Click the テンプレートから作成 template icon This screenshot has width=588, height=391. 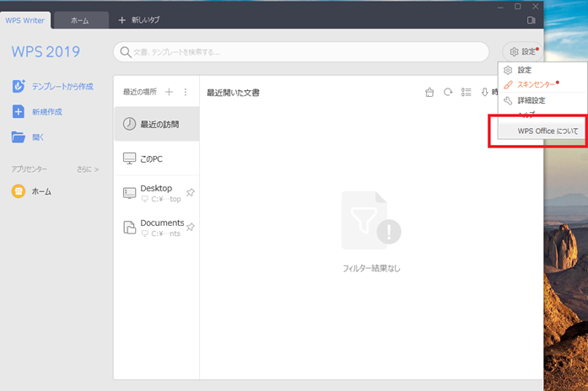pos(19,86)
